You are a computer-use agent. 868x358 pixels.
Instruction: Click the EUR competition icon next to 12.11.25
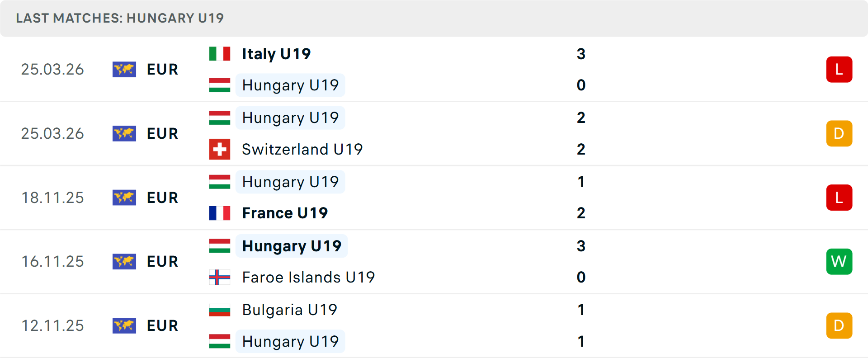point(124,325)
